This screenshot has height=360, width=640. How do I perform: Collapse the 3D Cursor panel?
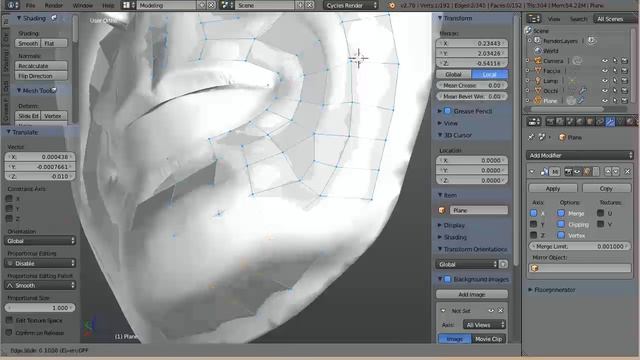point(440,135)
